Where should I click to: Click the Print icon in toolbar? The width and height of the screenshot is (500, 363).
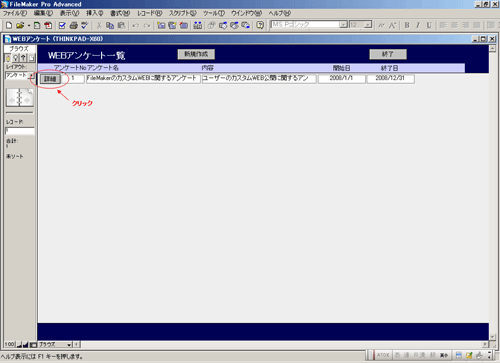tap(74, 25)
